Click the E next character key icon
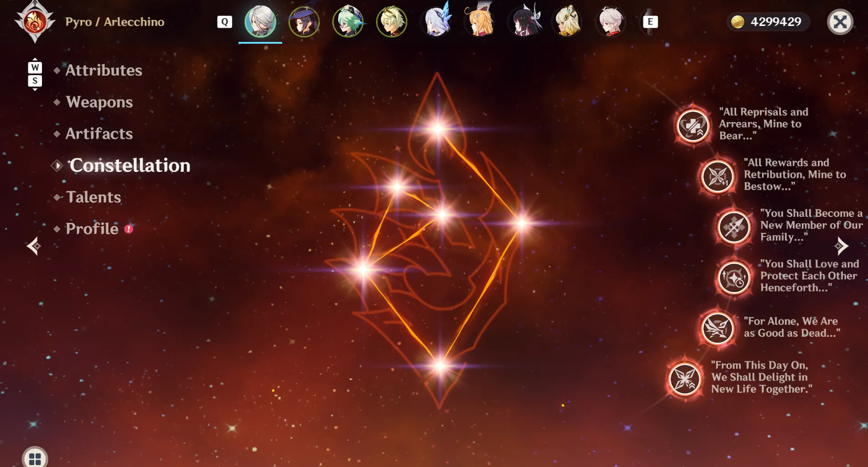The image size is (868, 467). [x=650, y=22]
